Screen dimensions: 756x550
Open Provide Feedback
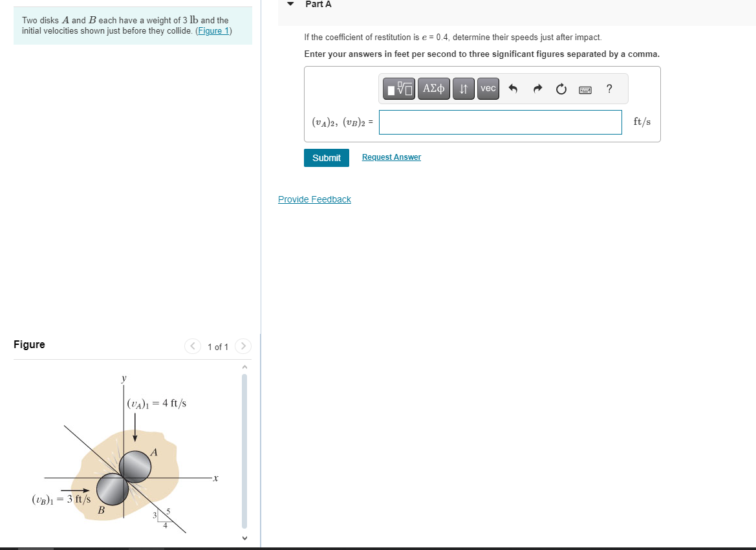pyautogui.click(x=314, y=199)
